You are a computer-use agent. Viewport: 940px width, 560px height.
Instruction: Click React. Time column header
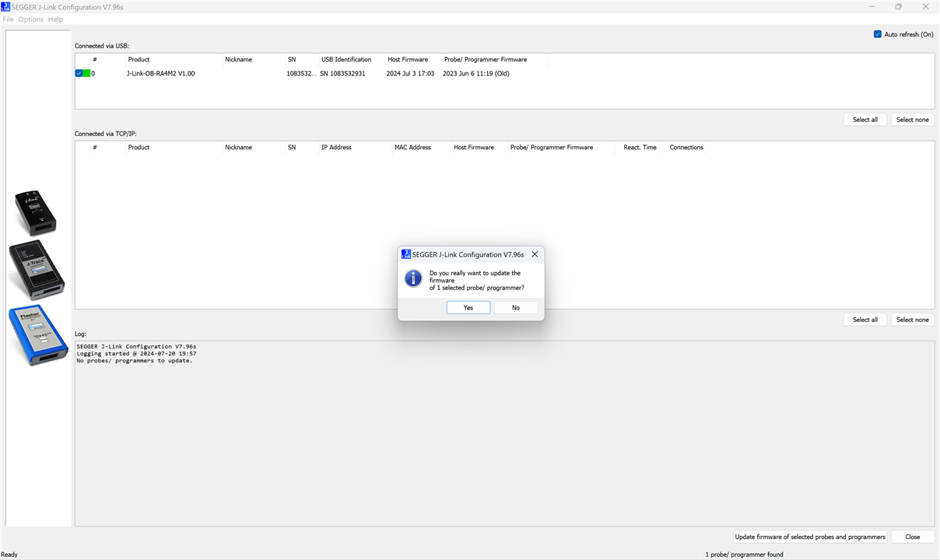coord(640,148)
